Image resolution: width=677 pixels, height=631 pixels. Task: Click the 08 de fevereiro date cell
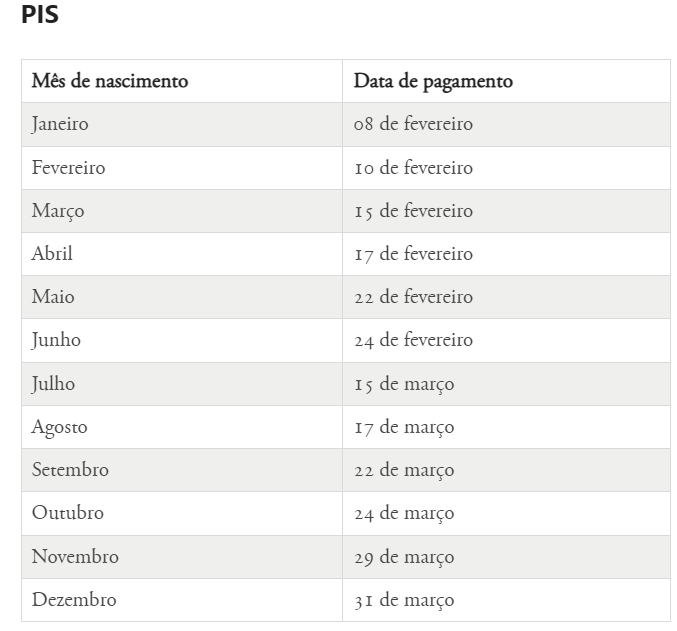506,124
